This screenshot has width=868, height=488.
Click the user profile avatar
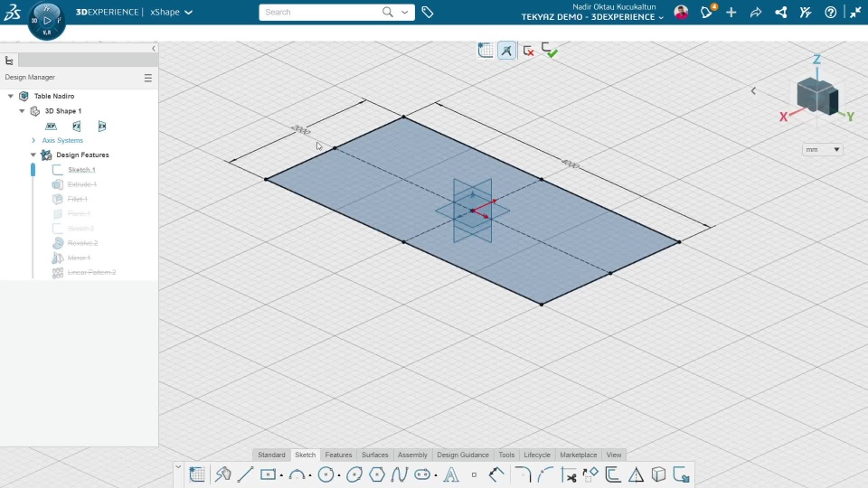[682, 12]
